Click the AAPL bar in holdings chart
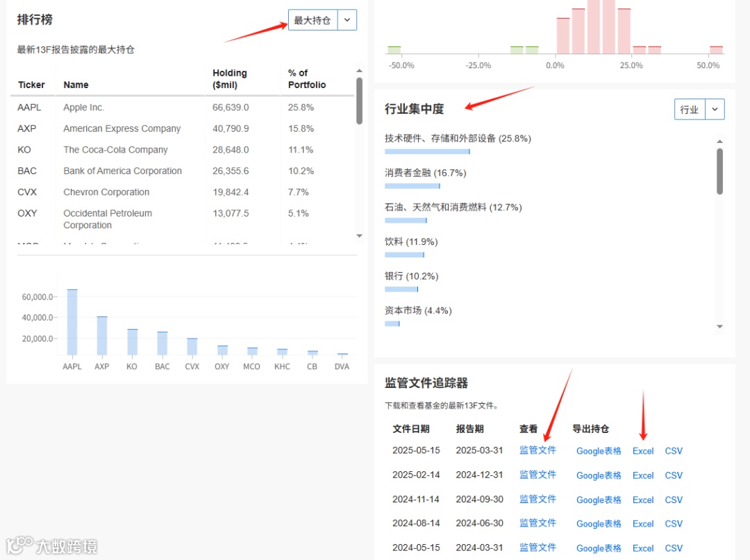This screenshot has height=560, width=750. (x=72, y=322)
